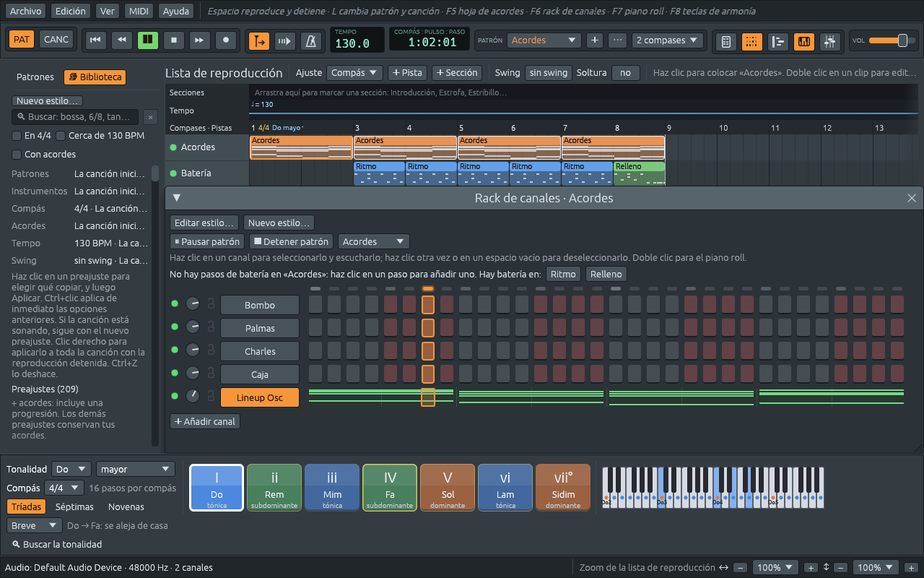Open the pattern options ellipsis button
Screen dimensions: 924x578
click(617, 40)
